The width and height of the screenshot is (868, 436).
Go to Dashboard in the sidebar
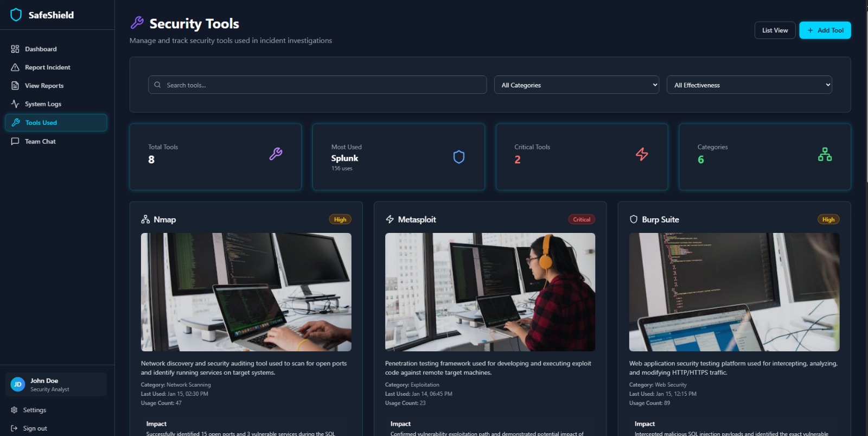(56, 49)
